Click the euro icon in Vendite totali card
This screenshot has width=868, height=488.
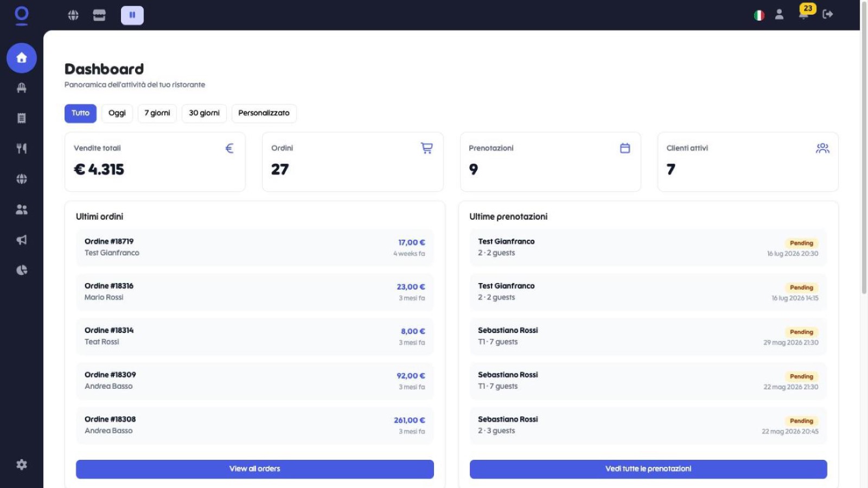click(x=229, y=148)
